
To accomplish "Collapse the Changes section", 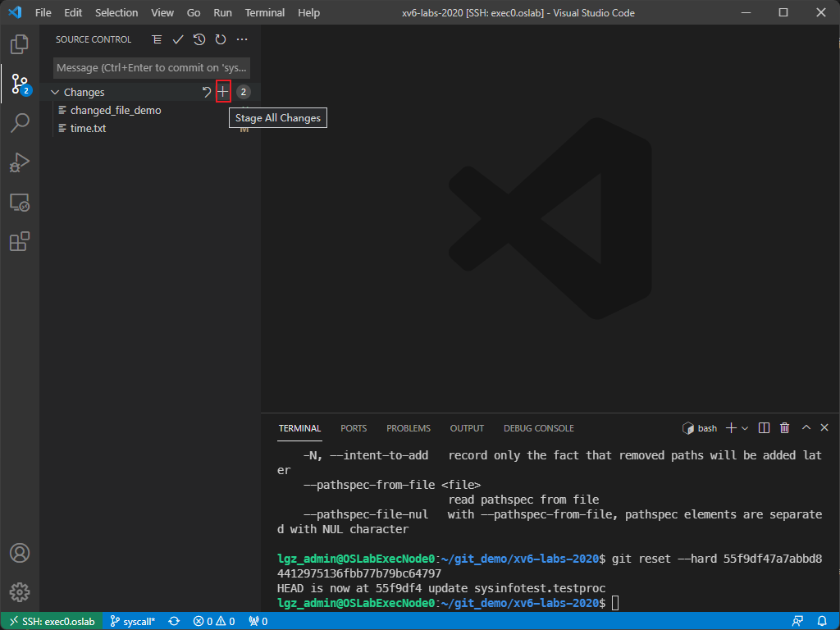I will (55, 93).
